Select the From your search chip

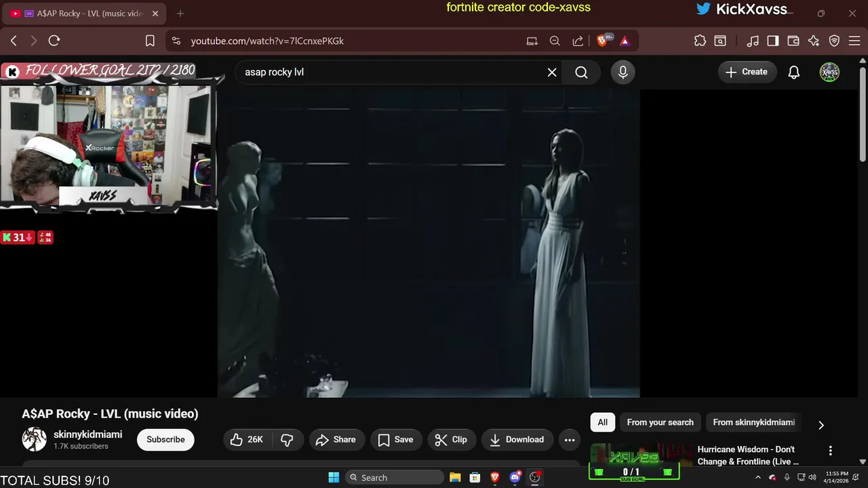tap(660, 422)
